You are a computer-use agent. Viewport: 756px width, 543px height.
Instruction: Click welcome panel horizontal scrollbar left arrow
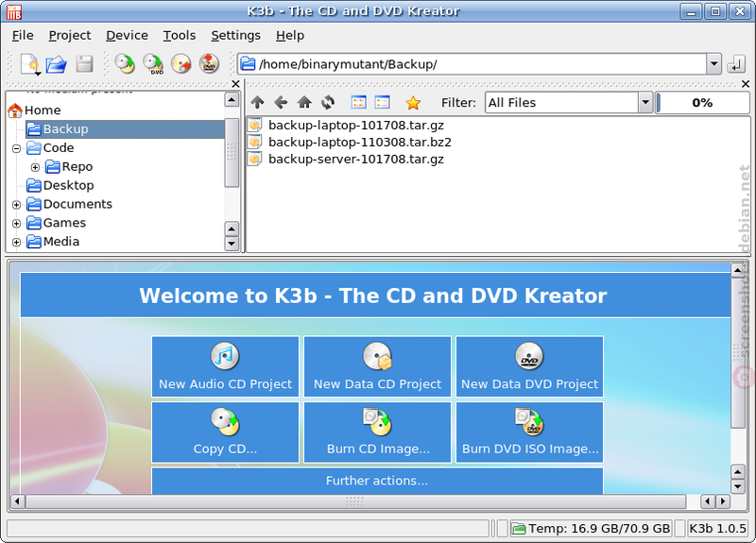point(17,501)
